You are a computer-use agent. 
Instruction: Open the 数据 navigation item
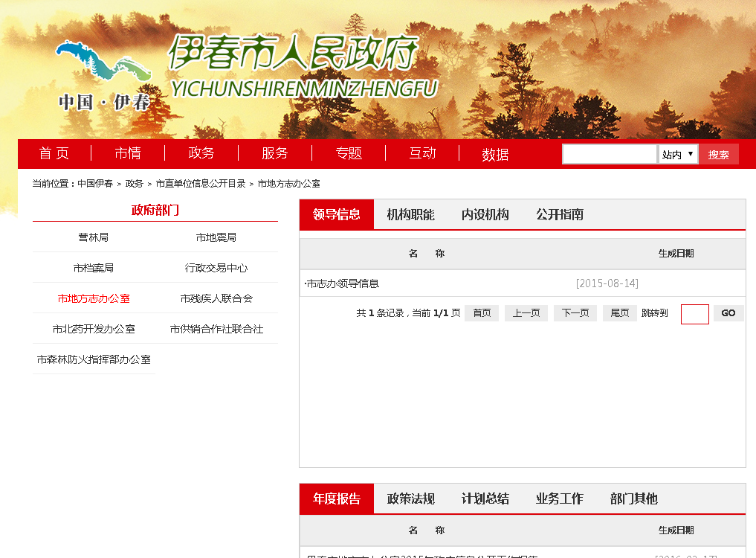pyautogui.click(x=495, y=155)
